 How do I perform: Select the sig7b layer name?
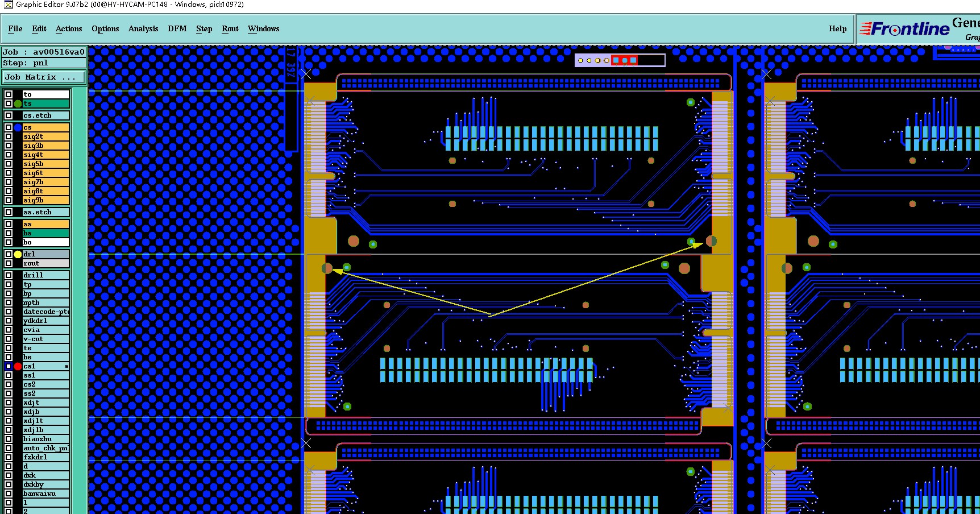tap(45, 182)
